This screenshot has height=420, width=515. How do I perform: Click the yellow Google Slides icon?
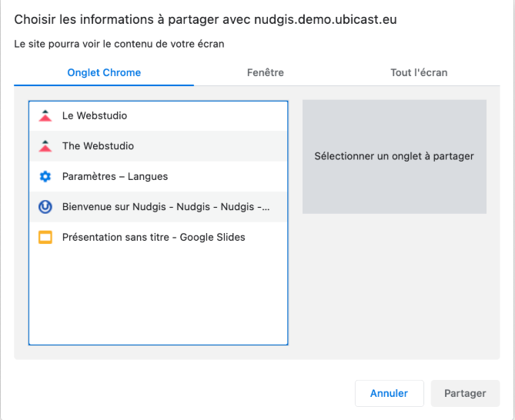[45, 237]
